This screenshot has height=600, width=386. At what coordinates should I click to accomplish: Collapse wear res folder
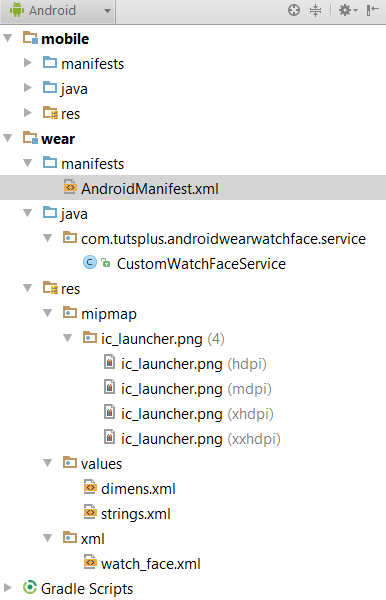(x=28, y=288)
